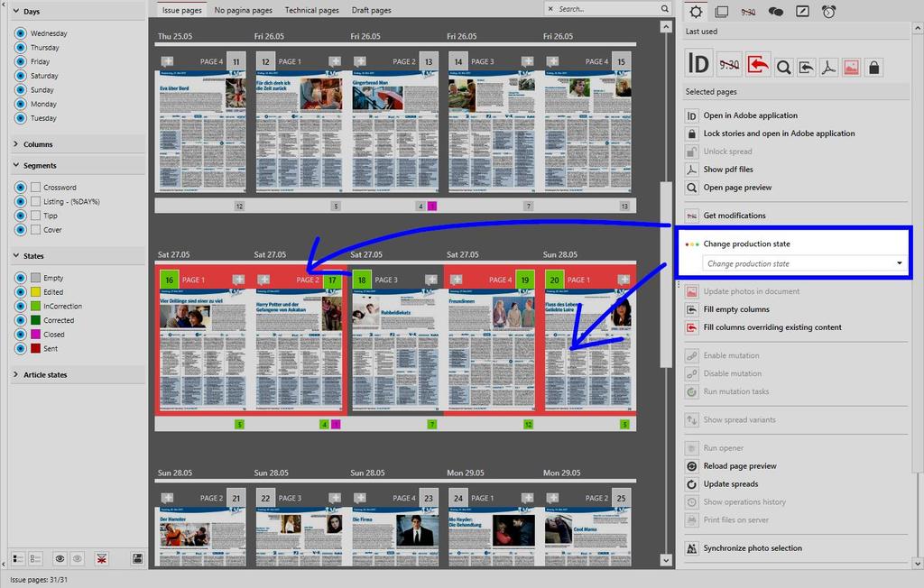
Task: Collapse the Days section
Action: tap(16, 11)
